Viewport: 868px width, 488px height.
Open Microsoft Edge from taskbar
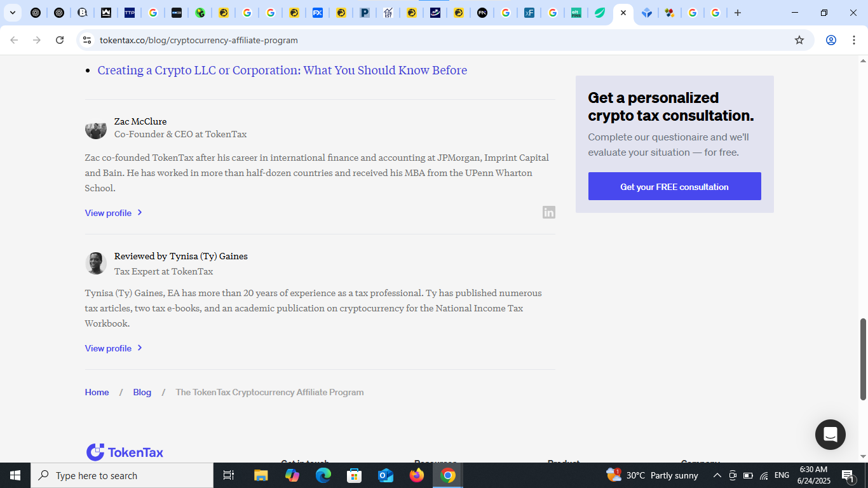pos(323,475)
